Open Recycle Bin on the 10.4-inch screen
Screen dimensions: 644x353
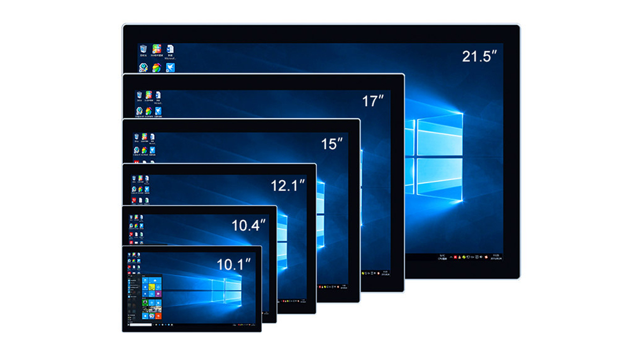[131, 218]
